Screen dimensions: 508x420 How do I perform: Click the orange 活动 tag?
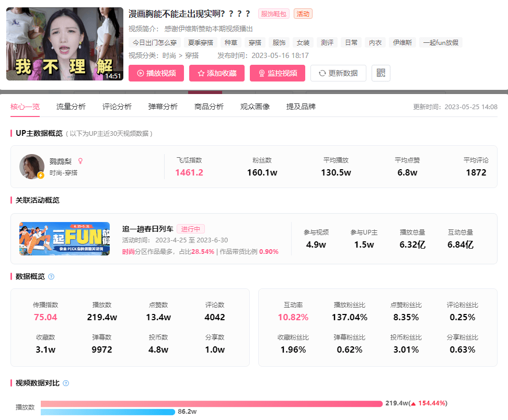pos(303,14)
